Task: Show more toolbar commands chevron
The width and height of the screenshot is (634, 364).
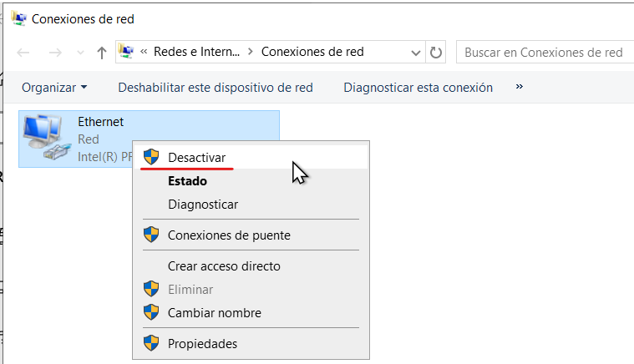Action: 520,87
